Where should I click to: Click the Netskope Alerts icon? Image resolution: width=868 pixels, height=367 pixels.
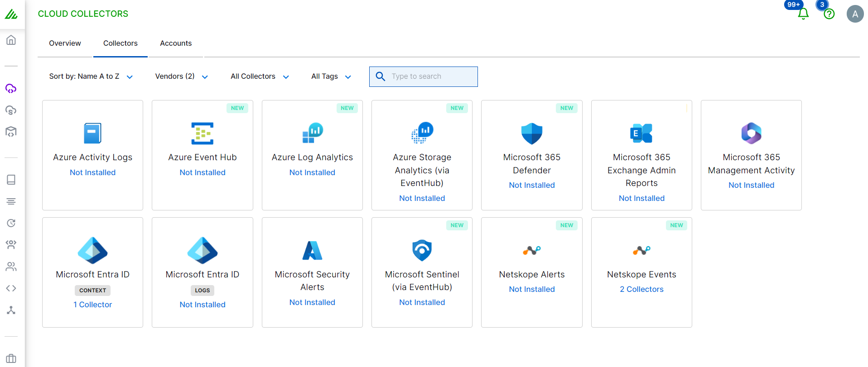(x=532, y=250)
